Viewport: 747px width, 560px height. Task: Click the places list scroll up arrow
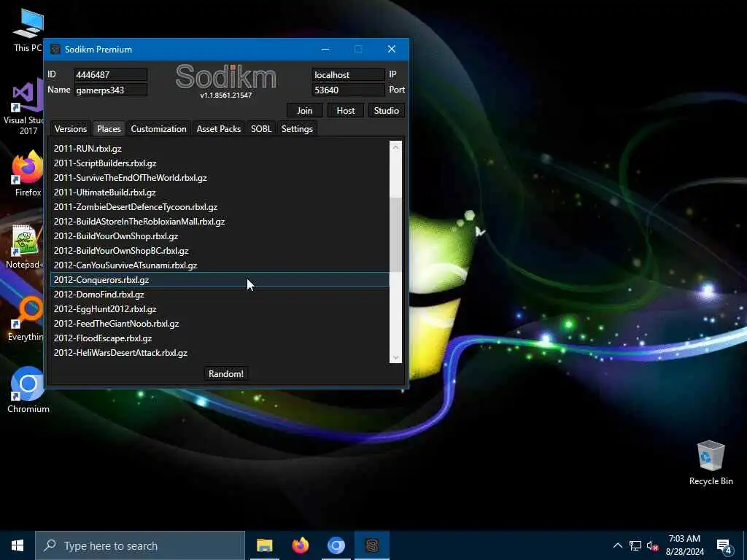395,147
